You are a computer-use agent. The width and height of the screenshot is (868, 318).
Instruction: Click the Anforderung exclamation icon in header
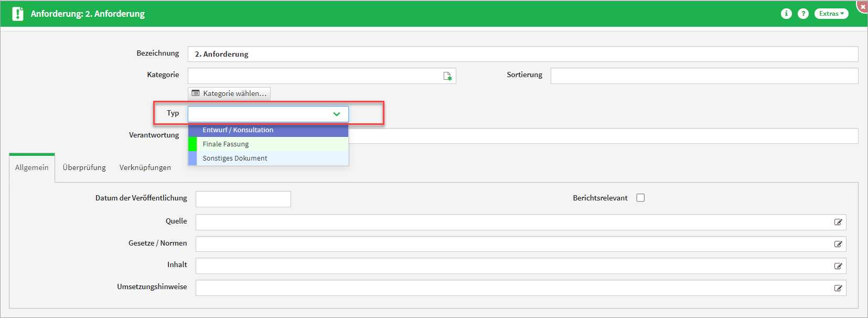click(18, 14)
